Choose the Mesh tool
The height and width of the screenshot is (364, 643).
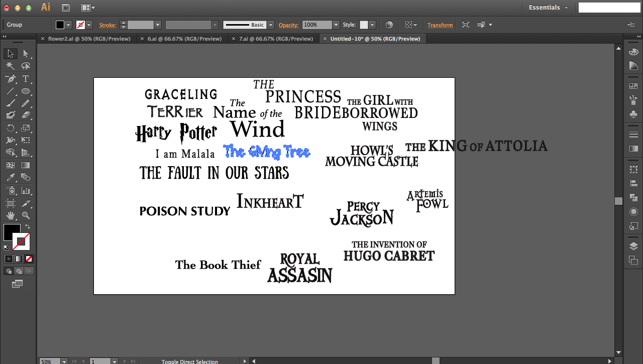pyautogui.click(x=11, y=165)
